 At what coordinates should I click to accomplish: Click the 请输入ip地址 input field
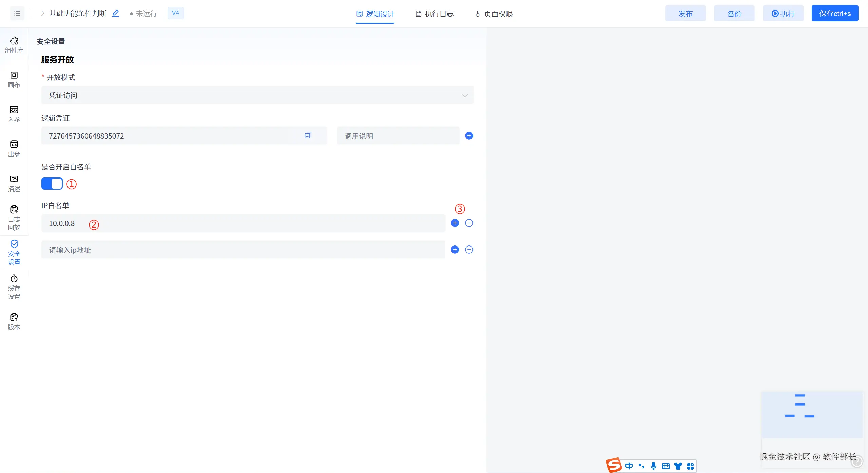243,250
